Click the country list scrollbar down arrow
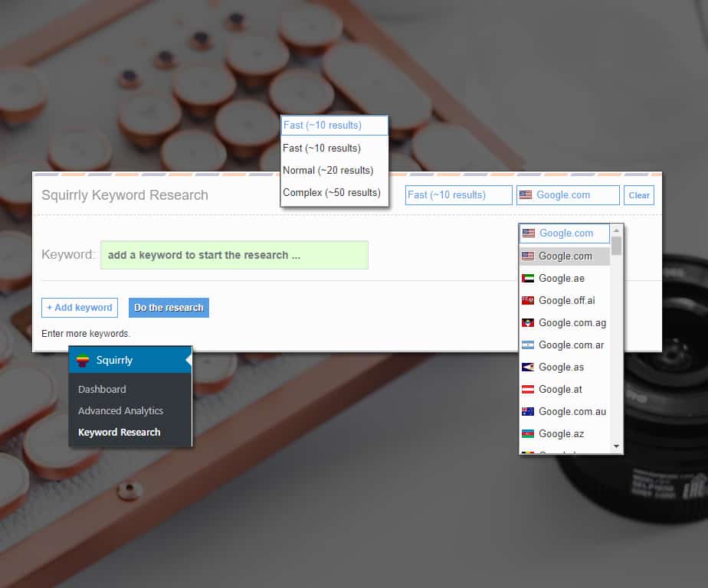708x588 pixels. 616,446
